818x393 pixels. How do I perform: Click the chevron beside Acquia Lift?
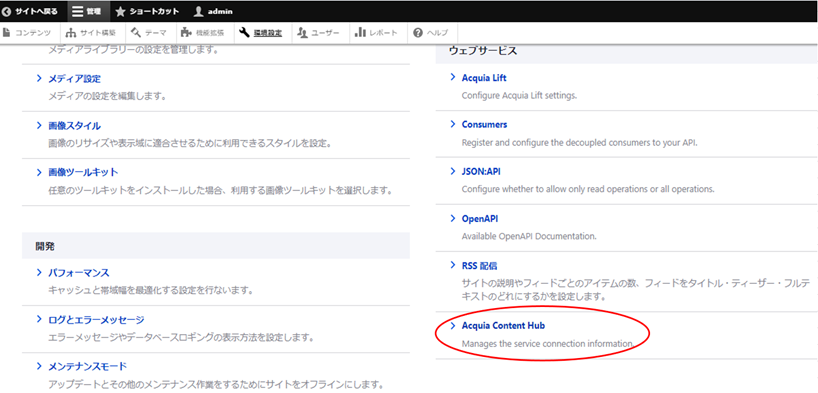453,78
